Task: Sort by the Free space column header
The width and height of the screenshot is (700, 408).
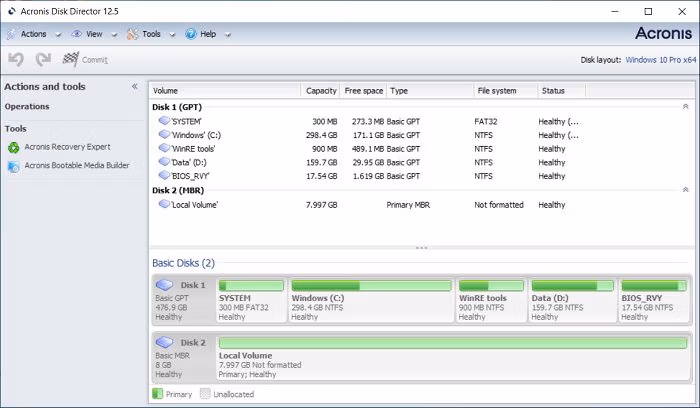Action: pyautogui.click(x=363, y=91)
